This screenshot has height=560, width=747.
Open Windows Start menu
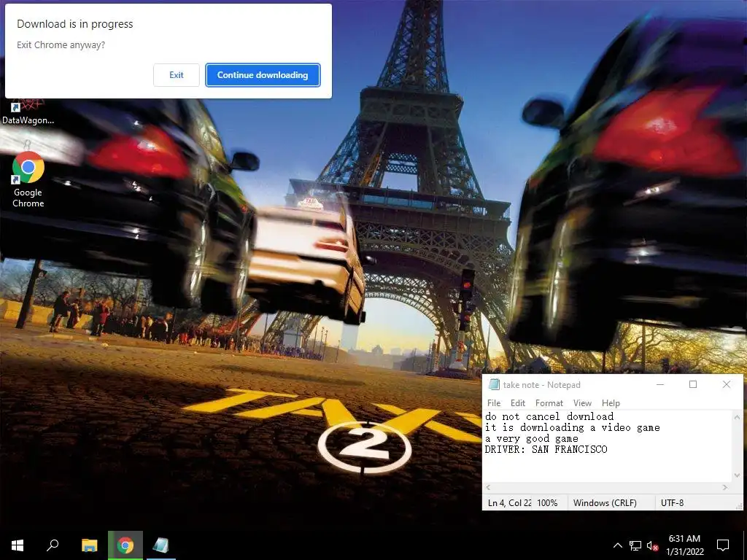point(18,545)
